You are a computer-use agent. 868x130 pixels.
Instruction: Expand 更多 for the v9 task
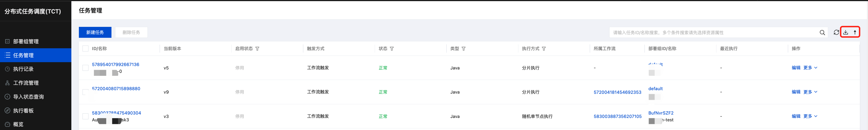[810, 92]
